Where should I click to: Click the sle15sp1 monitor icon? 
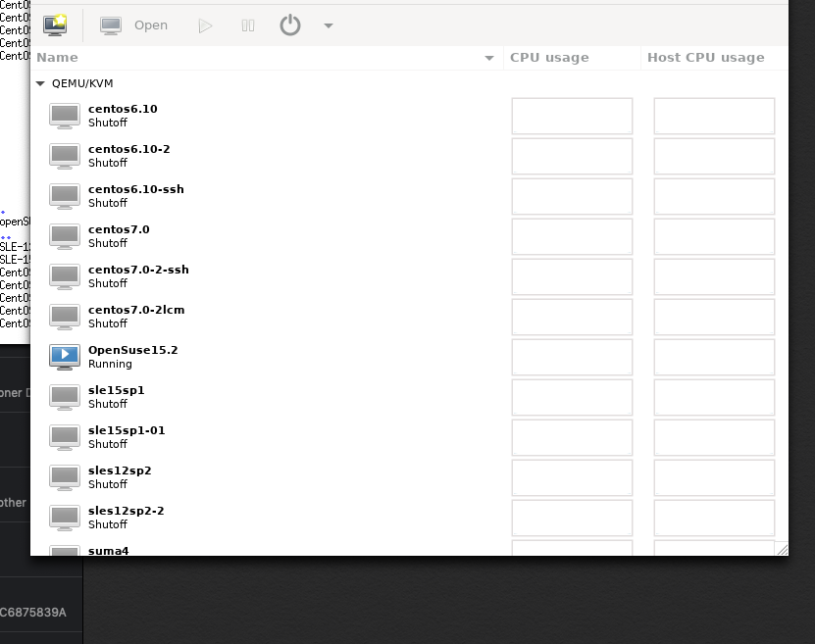click(65, 397)
